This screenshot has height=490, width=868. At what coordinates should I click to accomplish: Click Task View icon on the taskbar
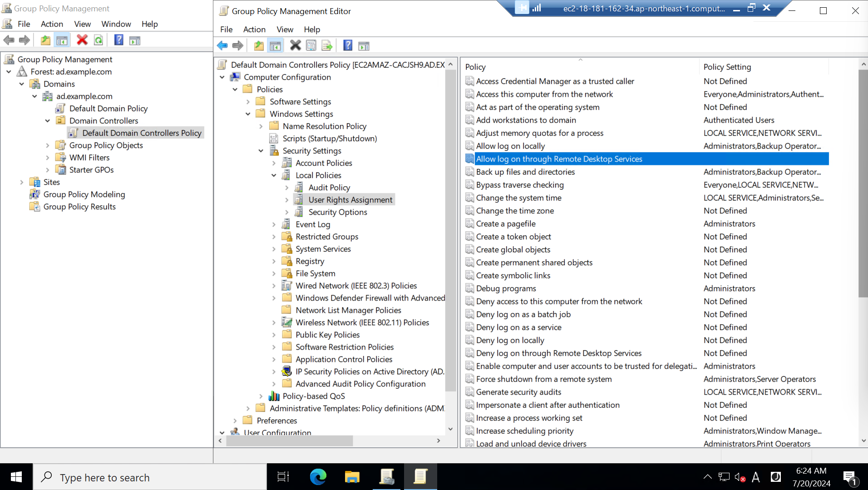283,477
